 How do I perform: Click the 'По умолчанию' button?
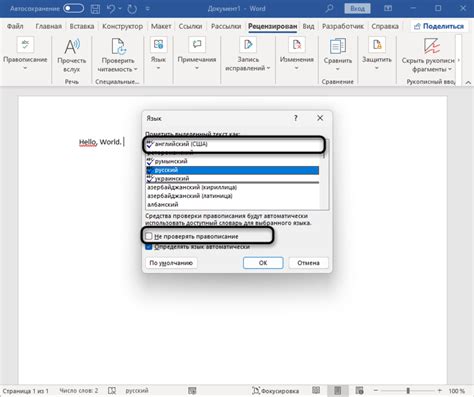click(171, 263)
